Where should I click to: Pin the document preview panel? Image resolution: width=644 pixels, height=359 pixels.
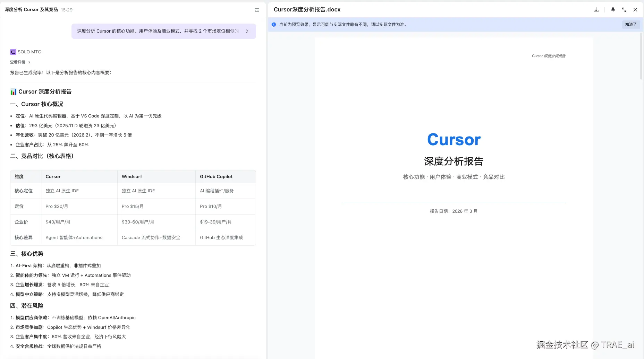[613, 10]
